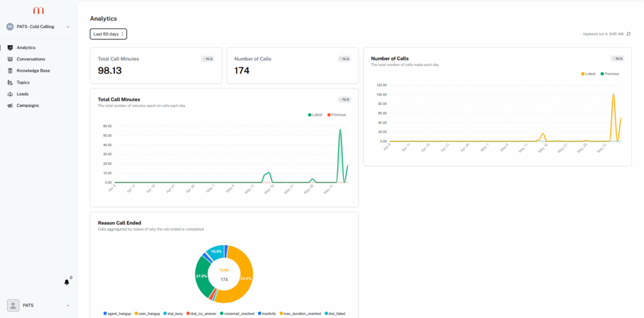Open the Campaigns page link
Screen dimensions: 644x318
point(28,106)
